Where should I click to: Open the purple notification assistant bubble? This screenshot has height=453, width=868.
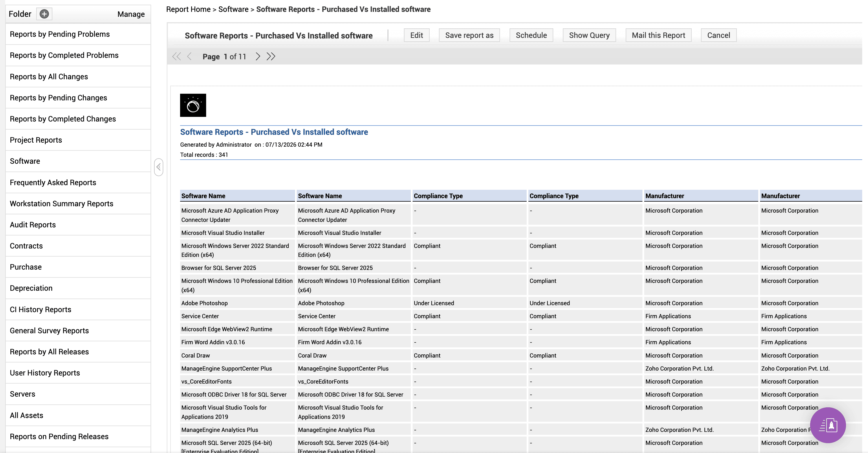827,425
